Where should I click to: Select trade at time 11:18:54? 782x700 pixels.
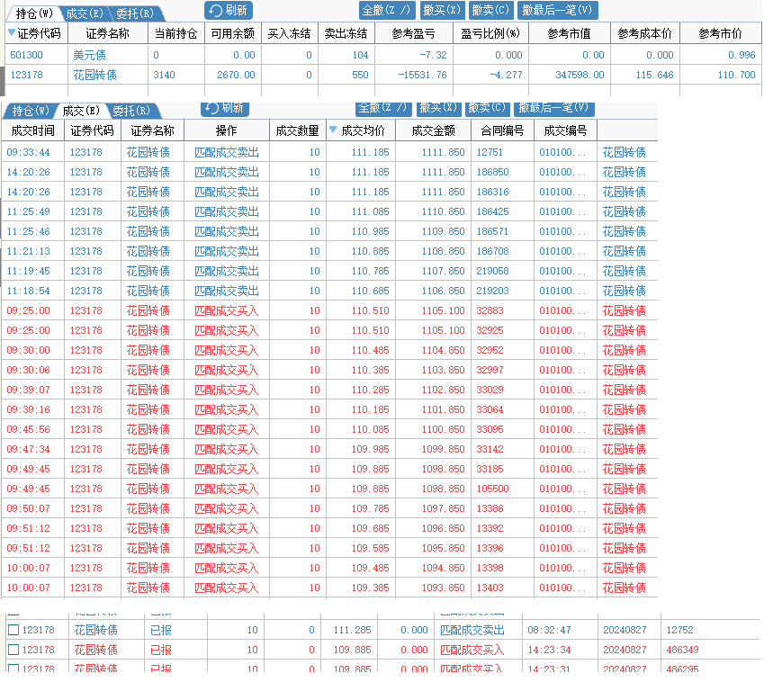(x=329, y=291)
